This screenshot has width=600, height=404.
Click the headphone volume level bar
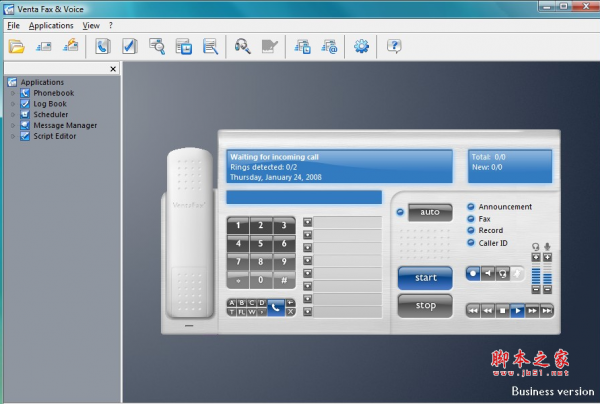[536, 274]
